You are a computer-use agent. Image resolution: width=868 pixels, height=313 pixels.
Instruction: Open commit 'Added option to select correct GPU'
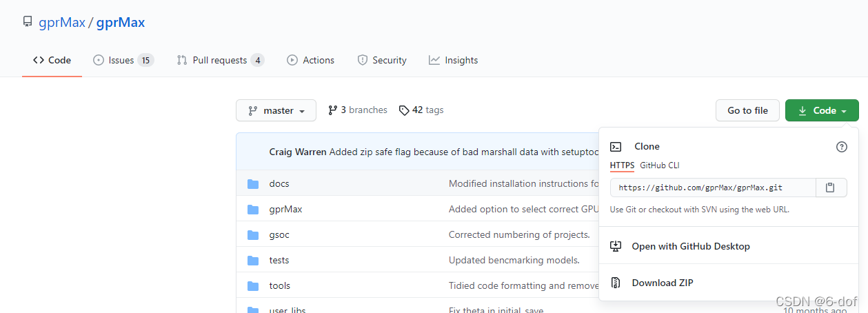[524, 210]
